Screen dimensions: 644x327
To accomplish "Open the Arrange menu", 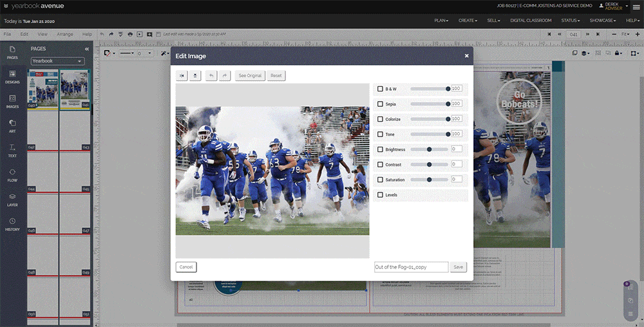I will click(x=65, y=35).
